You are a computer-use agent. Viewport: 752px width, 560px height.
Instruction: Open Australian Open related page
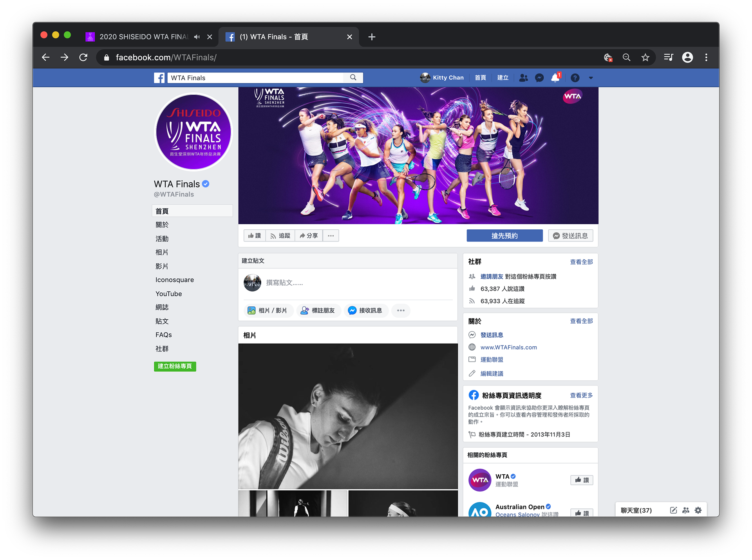pos(520,507)
